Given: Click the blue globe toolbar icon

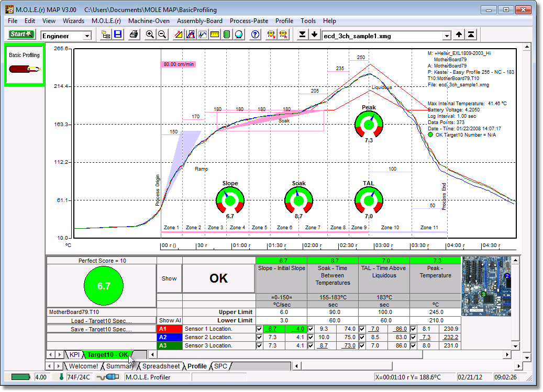Looking at the screenshot, I should point(239,35).
